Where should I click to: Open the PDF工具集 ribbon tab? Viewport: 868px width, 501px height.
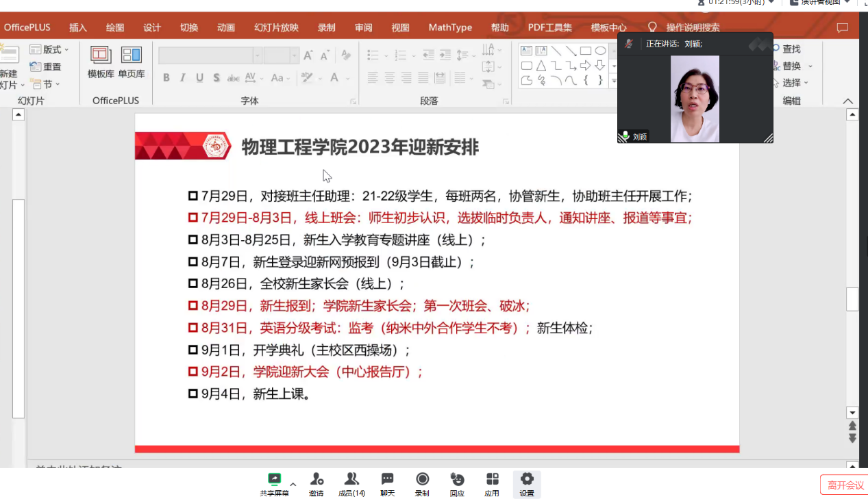click(550, 28)
